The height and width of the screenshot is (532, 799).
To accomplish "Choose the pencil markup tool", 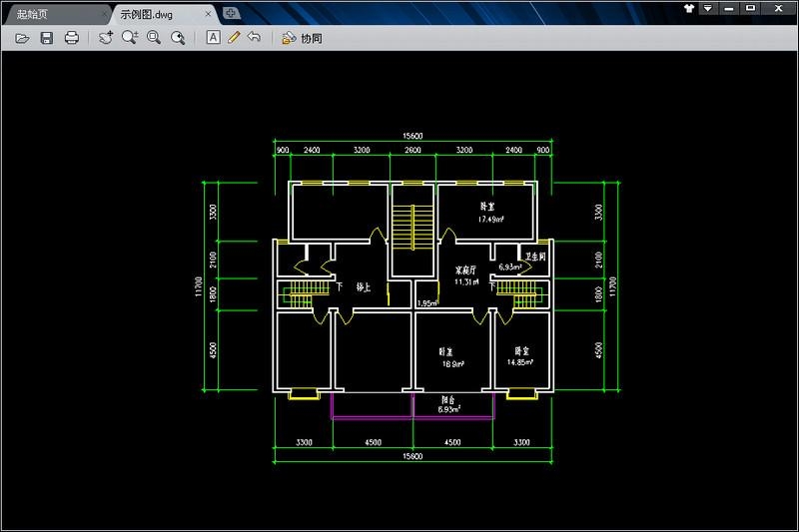I will (x=234, y=38).
